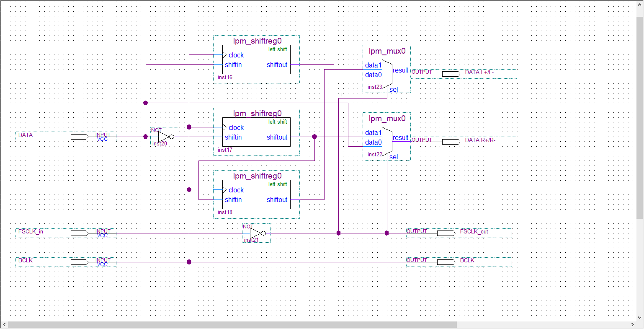Click the horizontal scrollbar thumb

(232, 325)
